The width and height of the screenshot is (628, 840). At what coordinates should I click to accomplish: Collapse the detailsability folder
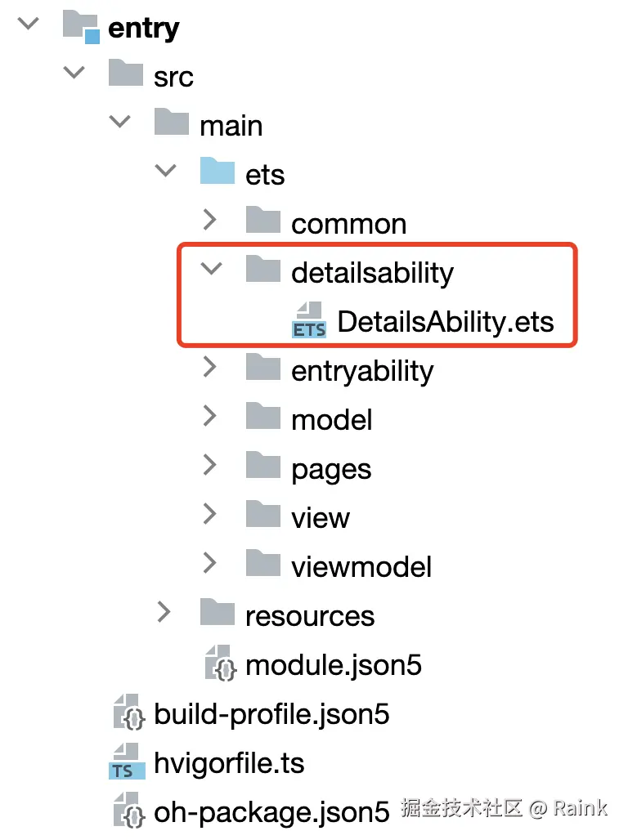(211, 269)
